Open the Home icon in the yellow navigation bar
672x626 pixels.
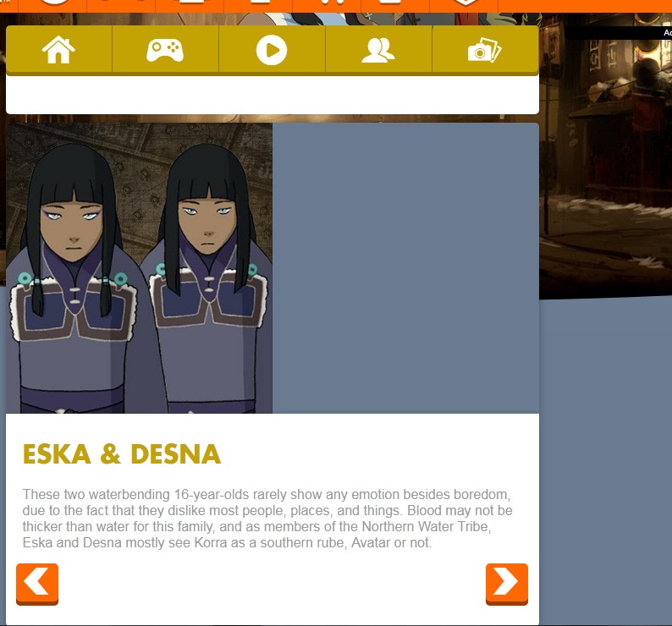58,50
